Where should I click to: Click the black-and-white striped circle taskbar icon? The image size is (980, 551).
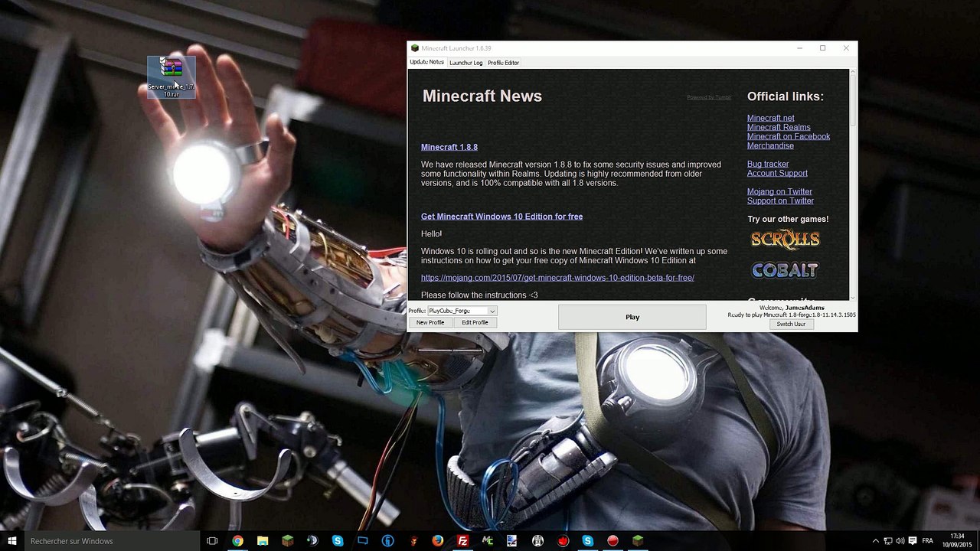click(x=537, y=541)
